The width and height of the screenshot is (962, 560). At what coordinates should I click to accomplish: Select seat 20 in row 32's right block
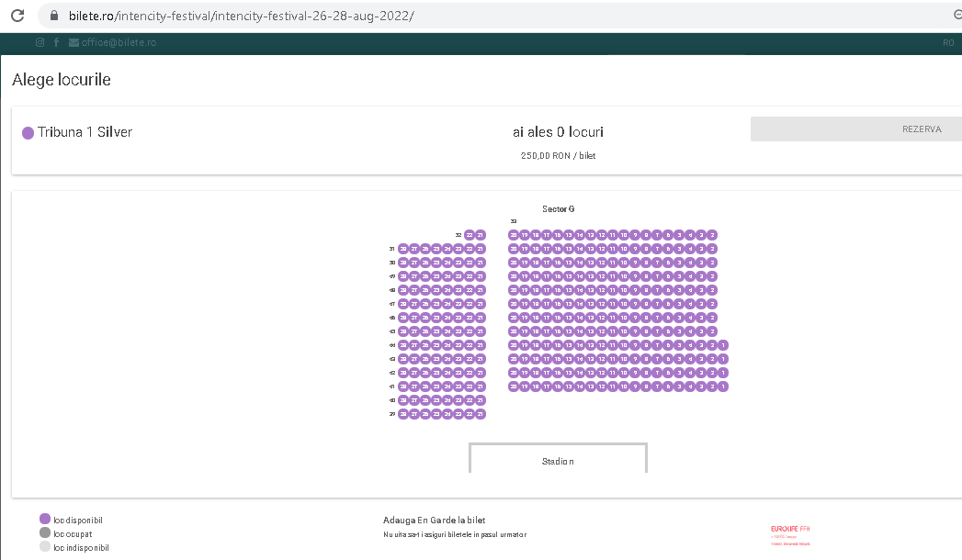tap(514, 235)
